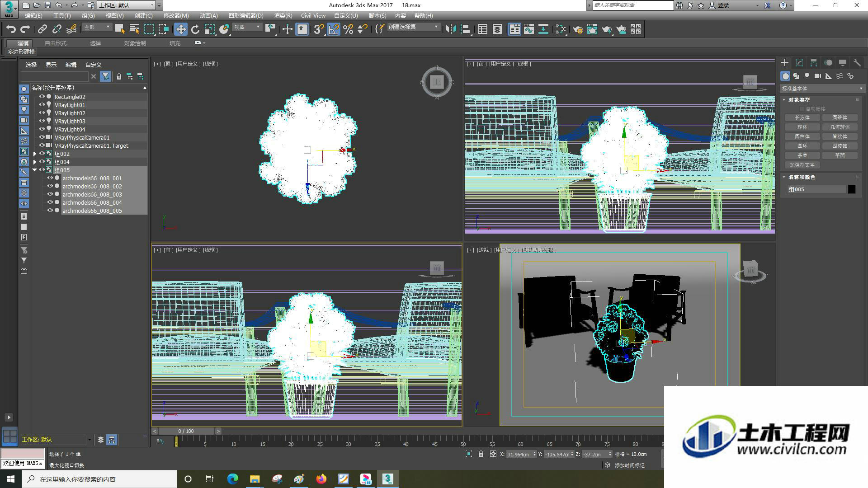Image resolution: width=868 pixels, height=488 pixels.
Task: Click the Align tool icon
Action: pyautogui.click(x=465, y=29)
